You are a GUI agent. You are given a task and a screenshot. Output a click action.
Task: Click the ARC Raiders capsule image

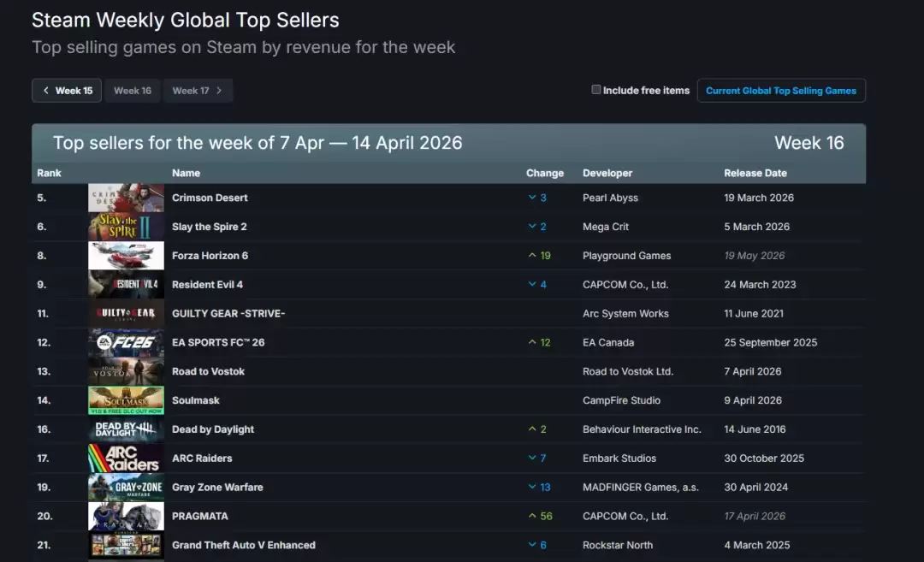click(x=126, y=458)
